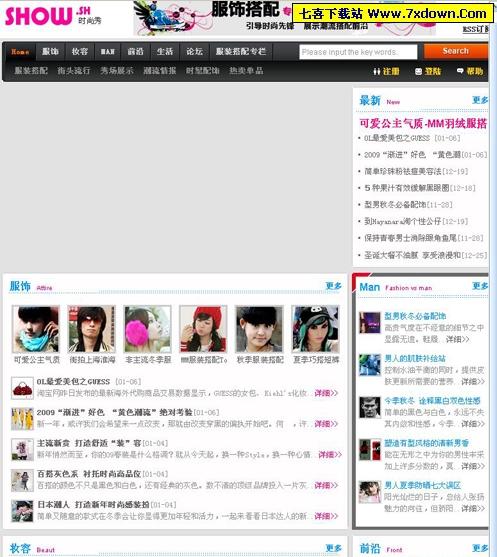Screen dimensions: 497x557
Task: Click the panda hat girl thumbnail
Action: [x=315, y=329]
